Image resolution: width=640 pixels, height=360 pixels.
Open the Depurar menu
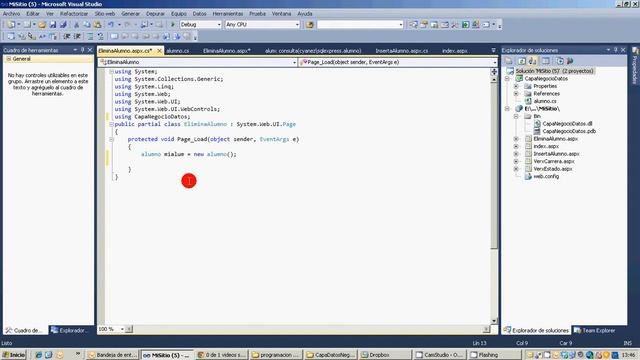click(x=156, y=13)
